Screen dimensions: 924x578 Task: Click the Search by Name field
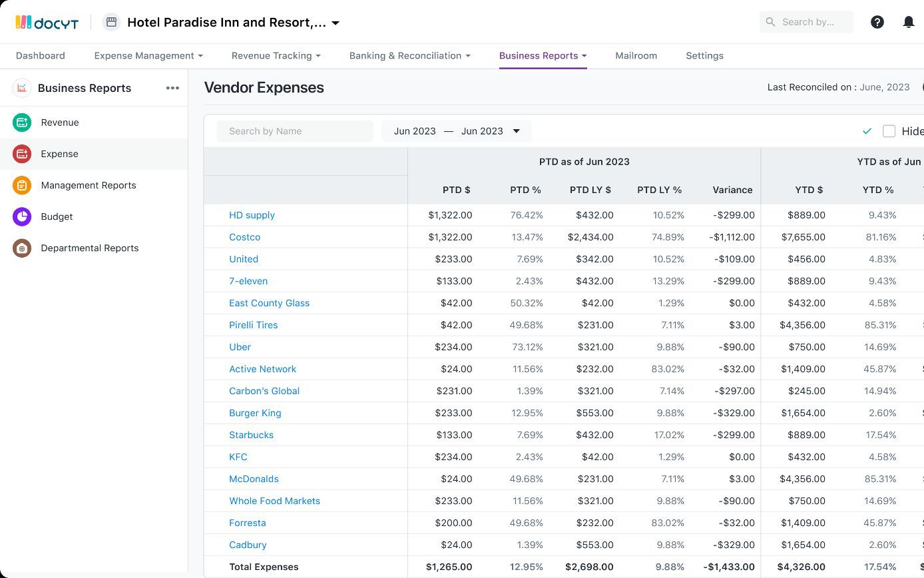[x=295, y=131]
